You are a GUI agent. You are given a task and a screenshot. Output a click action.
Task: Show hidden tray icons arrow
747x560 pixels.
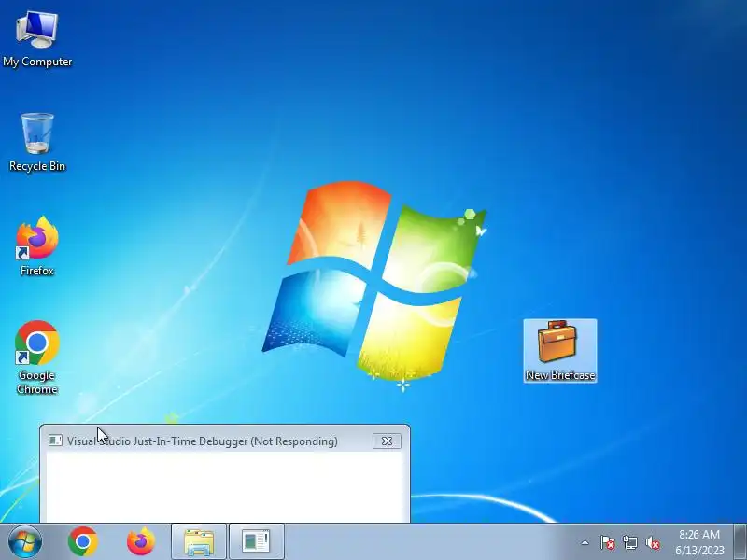[585, 542]
